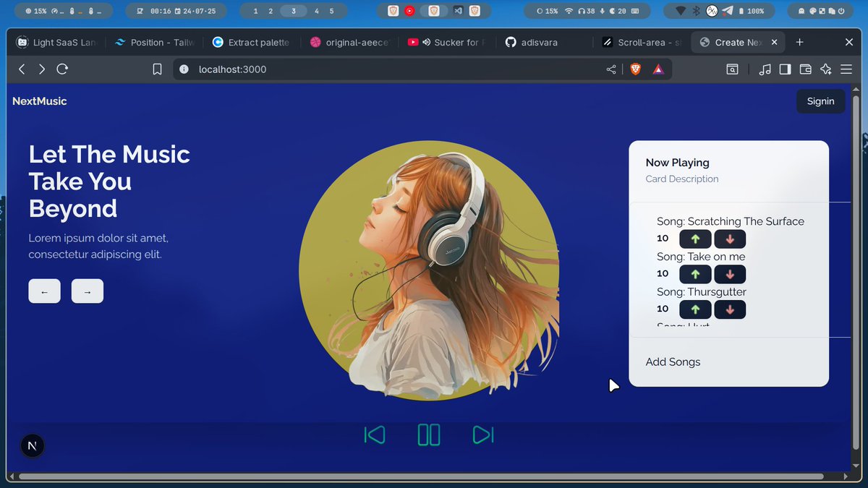The height and width of the screenshot is (488, 868).
Task: Pause the music with the pause button
Action: (429, 435)
